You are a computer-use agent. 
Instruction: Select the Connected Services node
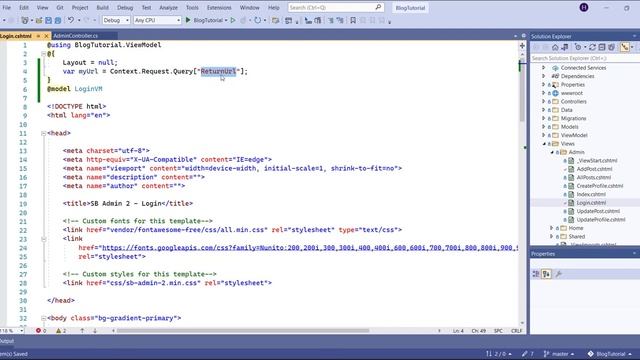(x=583, y=68)
